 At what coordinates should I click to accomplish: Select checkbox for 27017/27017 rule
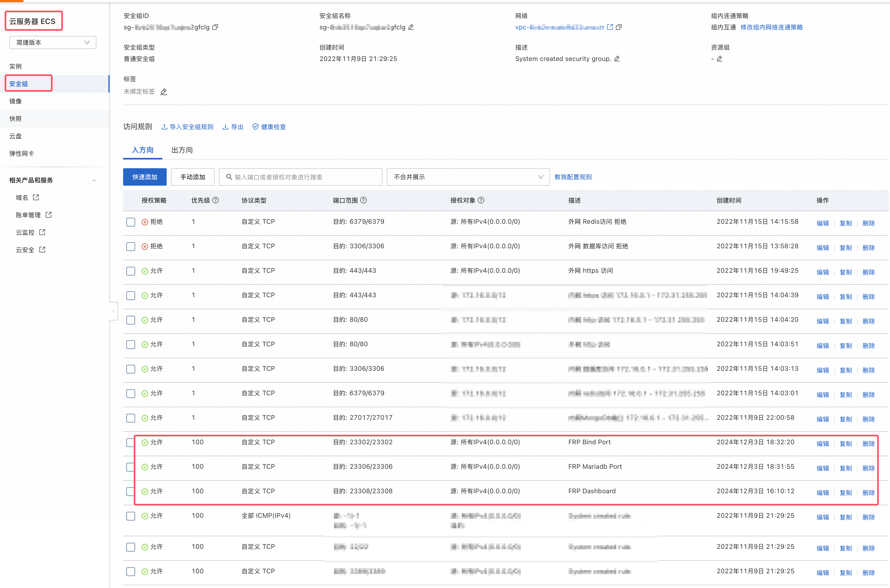130,418
